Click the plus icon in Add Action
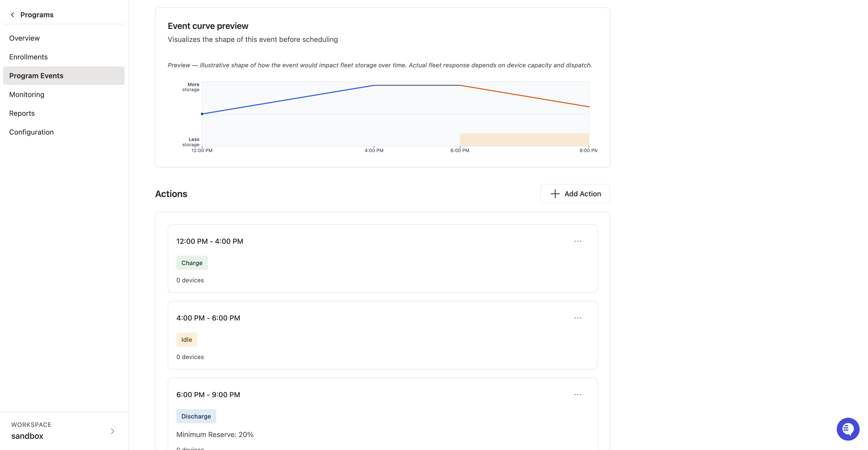The image size is (868, 450). pyautogui.click(x=555, y=194)
